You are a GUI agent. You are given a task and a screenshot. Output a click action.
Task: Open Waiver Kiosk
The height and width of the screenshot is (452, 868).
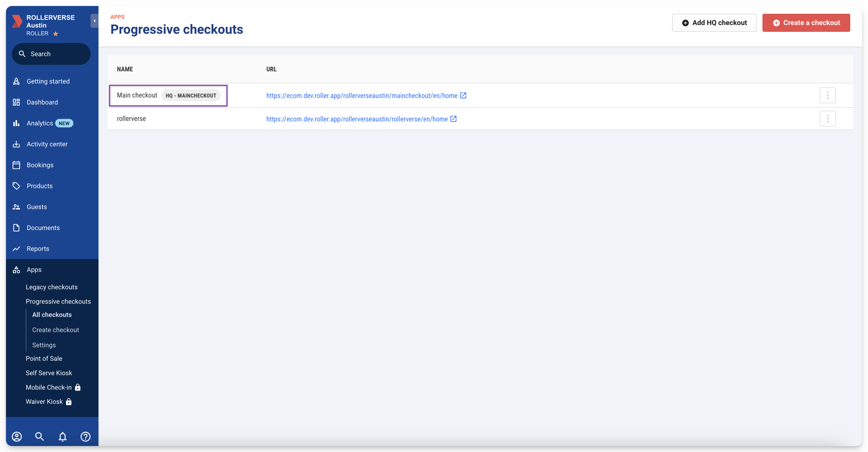[x=44, y=401]
